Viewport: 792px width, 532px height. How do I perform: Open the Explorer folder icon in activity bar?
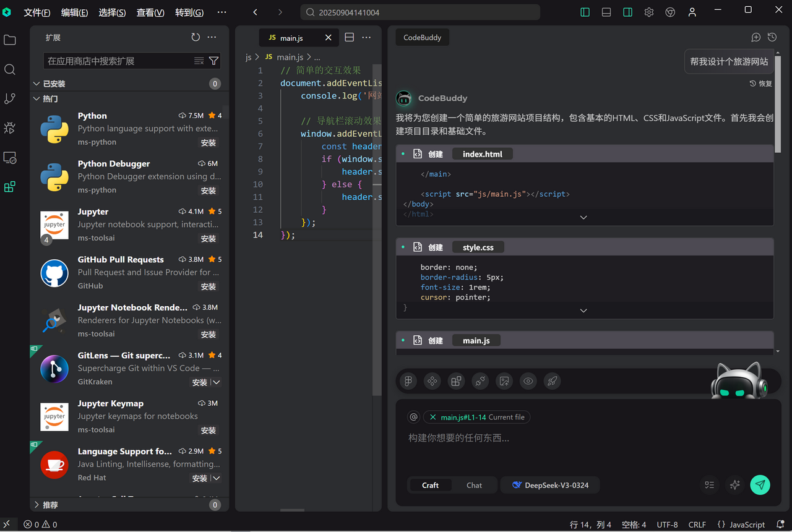(x=10, y=40)
